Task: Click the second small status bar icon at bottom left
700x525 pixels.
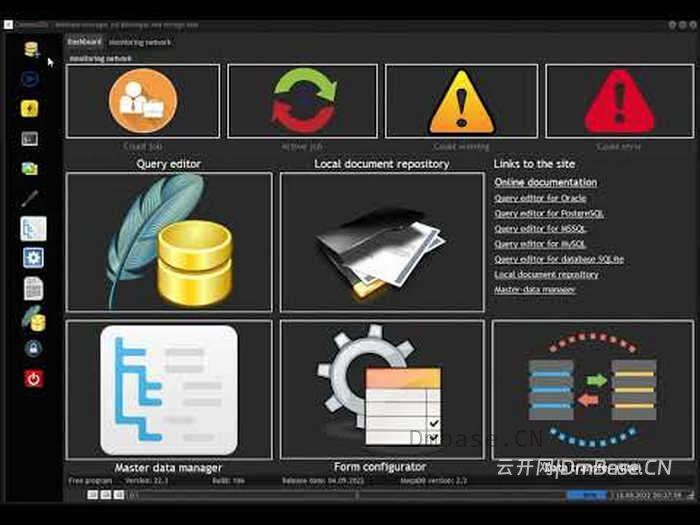Action: point(106,494)
